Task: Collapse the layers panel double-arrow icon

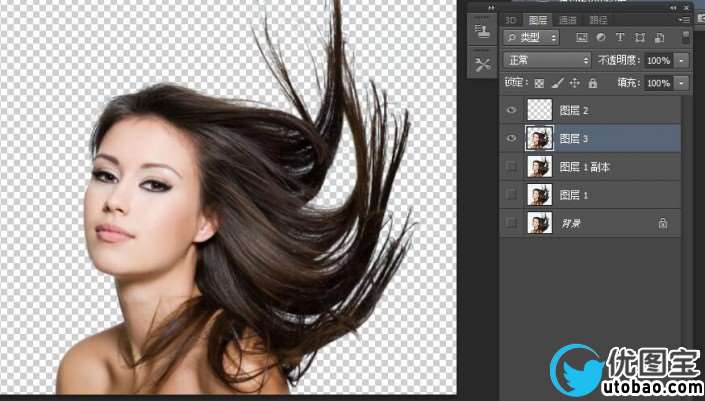Action: (x=673, y=8)
